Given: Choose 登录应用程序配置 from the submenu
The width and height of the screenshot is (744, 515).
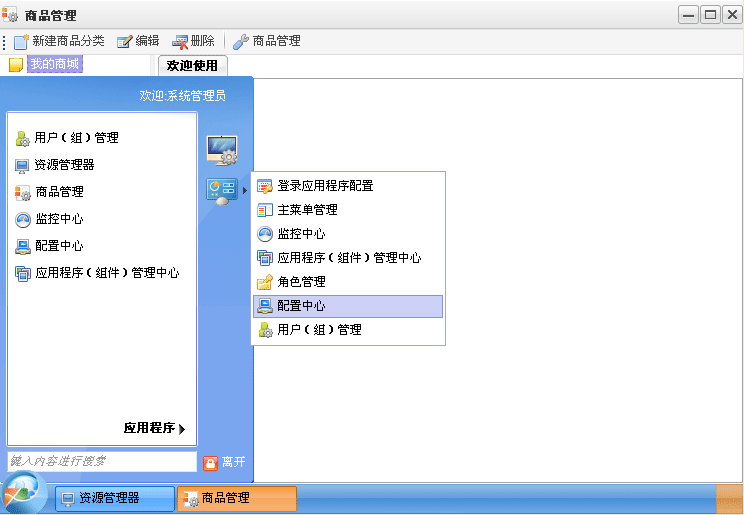Looking at the screenshot, I should [325, 186].
